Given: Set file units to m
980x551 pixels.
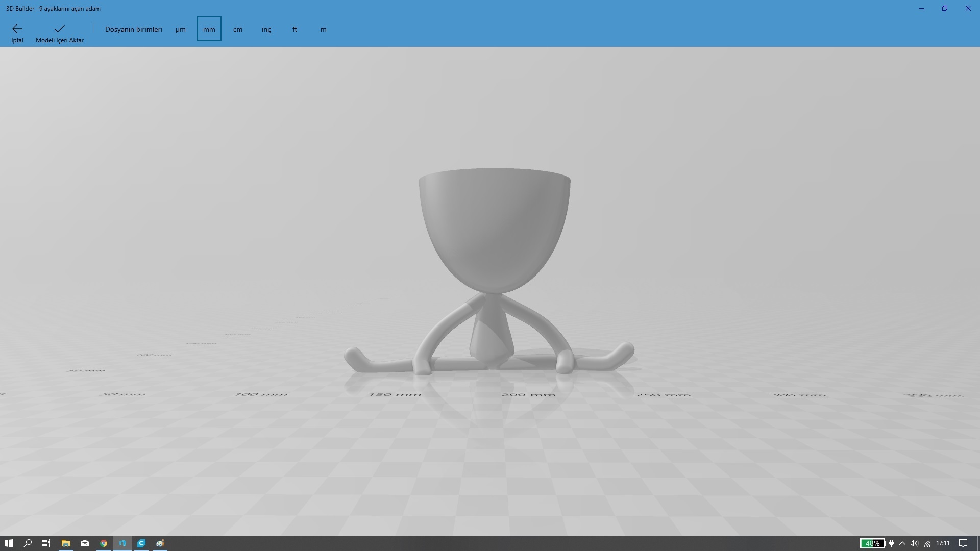Looking at the screenshot, I should [324, 29].
